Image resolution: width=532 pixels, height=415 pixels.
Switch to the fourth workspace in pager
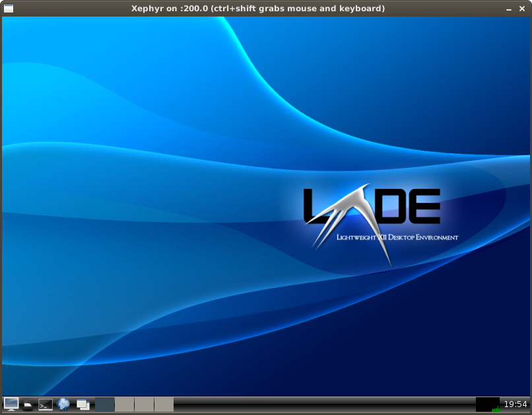(164, 404)
